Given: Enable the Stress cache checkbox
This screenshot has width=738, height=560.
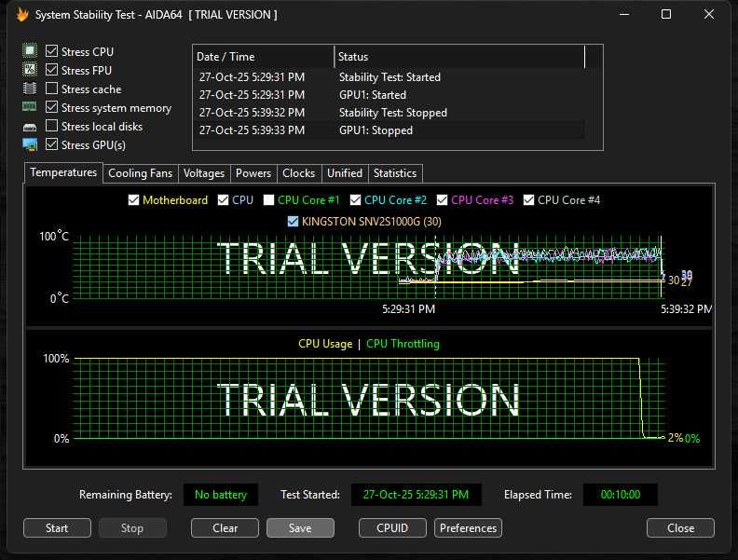Looking at the screenshot, I should (x=52, y=88).
